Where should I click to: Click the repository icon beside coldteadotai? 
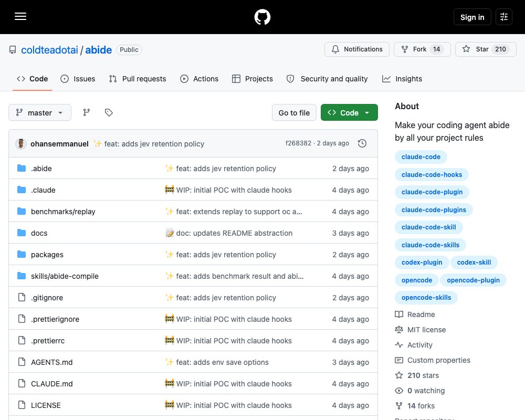[x=13, y=50]
